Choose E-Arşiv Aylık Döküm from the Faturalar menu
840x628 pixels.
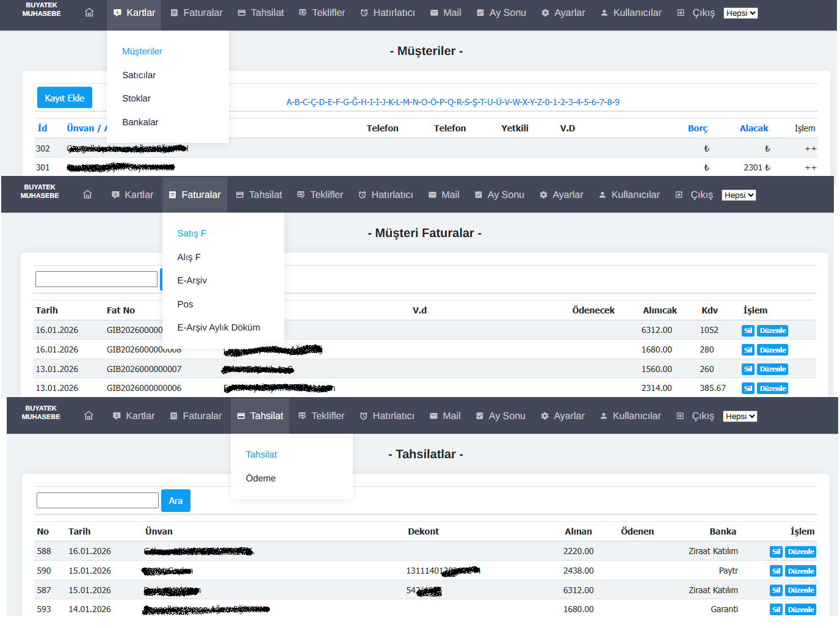tap(219, 327)
